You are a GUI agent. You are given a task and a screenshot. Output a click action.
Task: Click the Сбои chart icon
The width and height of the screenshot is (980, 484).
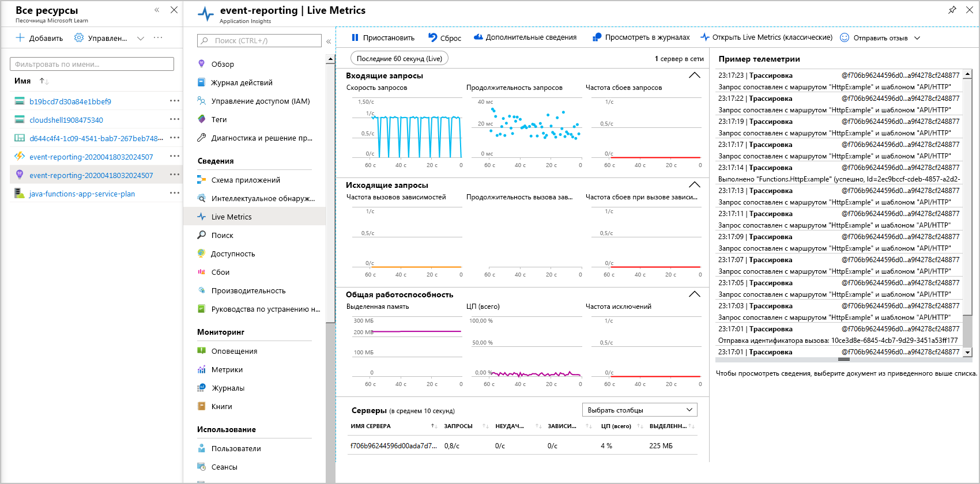201,272
